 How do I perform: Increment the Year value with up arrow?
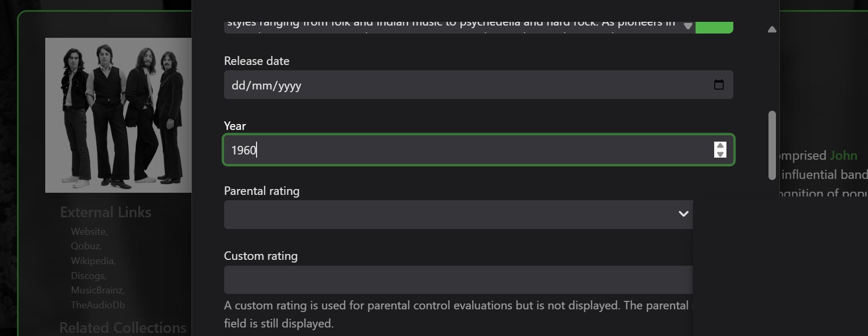coord(720,146)
